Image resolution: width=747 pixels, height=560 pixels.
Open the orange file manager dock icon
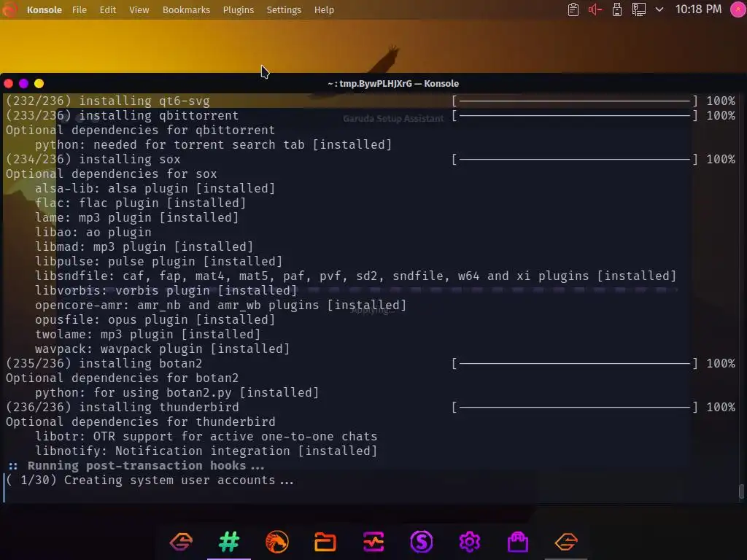(325, 542)
